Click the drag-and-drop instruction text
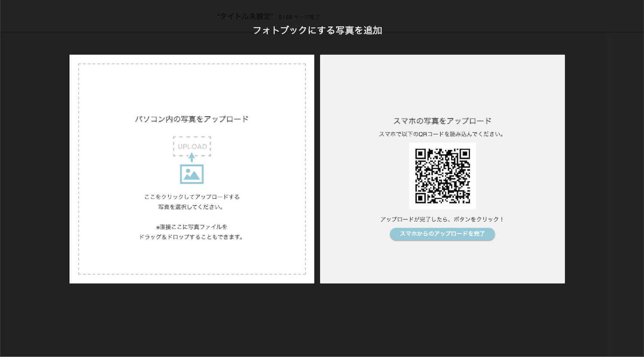The height and width of the screenshot is (357, 644). [x=191, y=231]
